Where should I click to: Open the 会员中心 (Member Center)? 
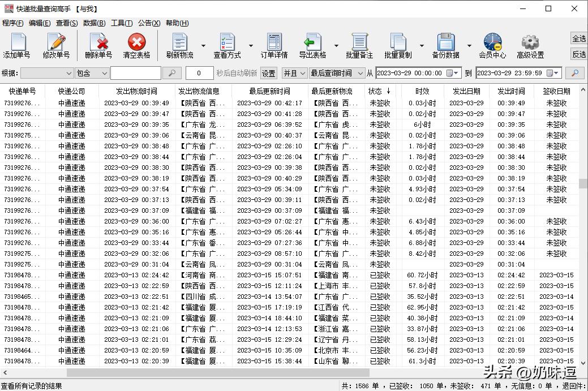492,45
